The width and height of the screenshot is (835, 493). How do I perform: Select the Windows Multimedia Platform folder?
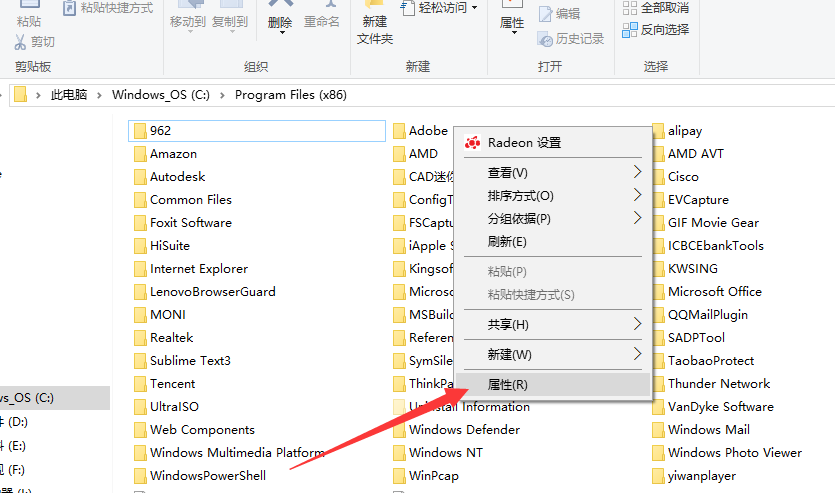230,453
